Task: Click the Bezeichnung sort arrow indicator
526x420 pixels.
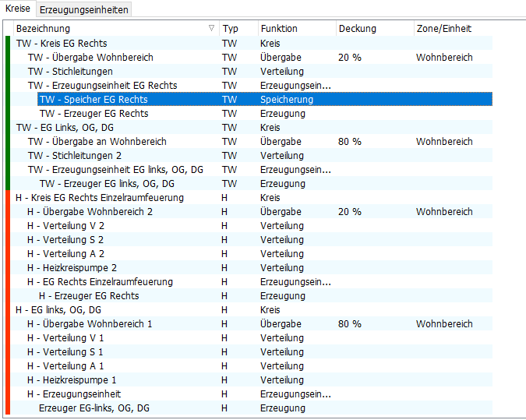Action: click(212, 29)
